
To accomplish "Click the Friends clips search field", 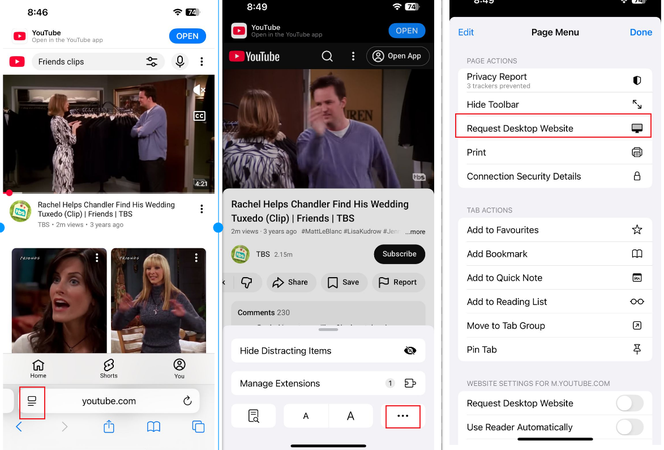I will point(98,62).
